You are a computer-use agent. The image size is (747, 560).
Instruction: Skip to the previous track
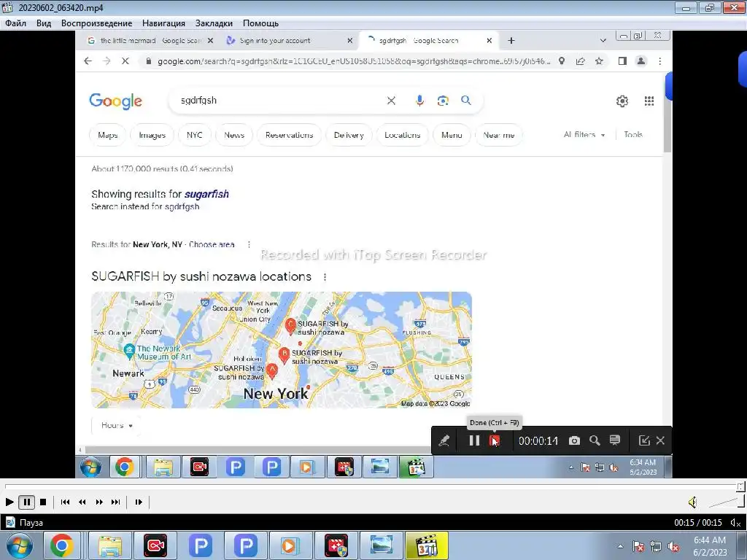[x=65, y=502]
